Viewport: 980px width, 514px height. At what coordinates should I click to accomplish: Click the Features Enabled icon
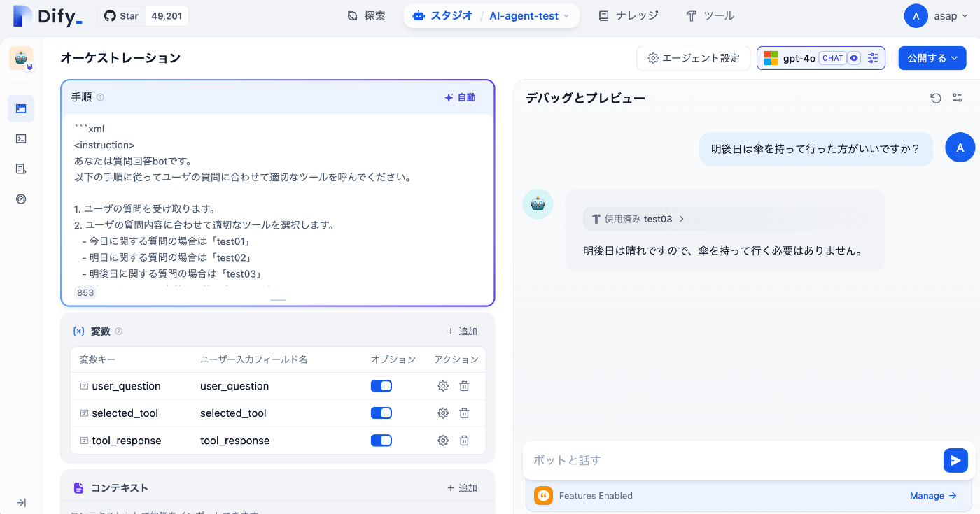click(x=544, y=496)
